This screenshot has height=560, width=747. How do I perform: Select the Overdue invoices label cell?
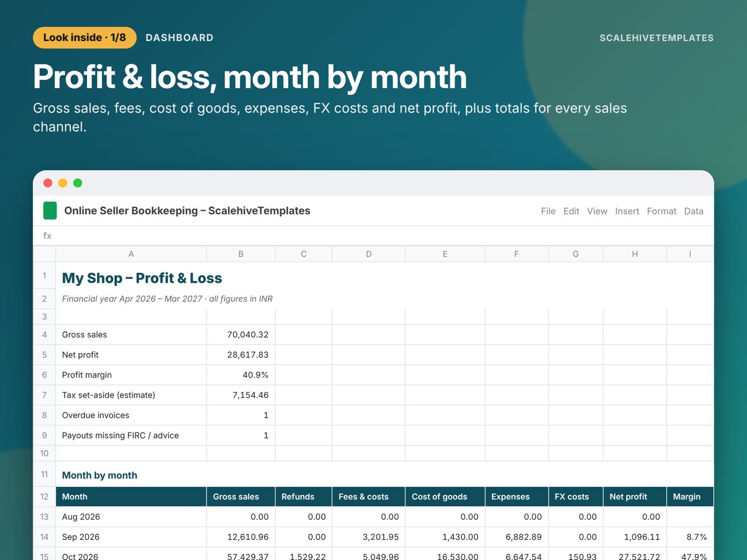131,415
